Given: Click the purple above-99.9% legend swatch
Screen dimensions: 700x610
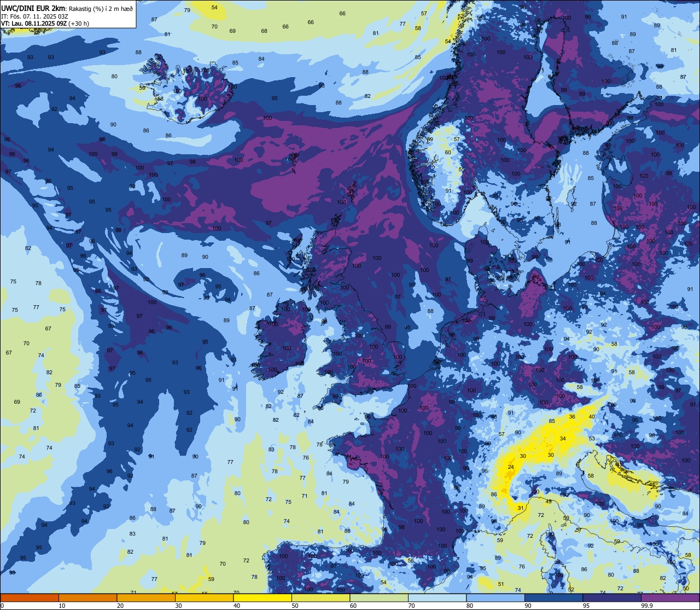Looking at the screenshot, I should 670,597.
